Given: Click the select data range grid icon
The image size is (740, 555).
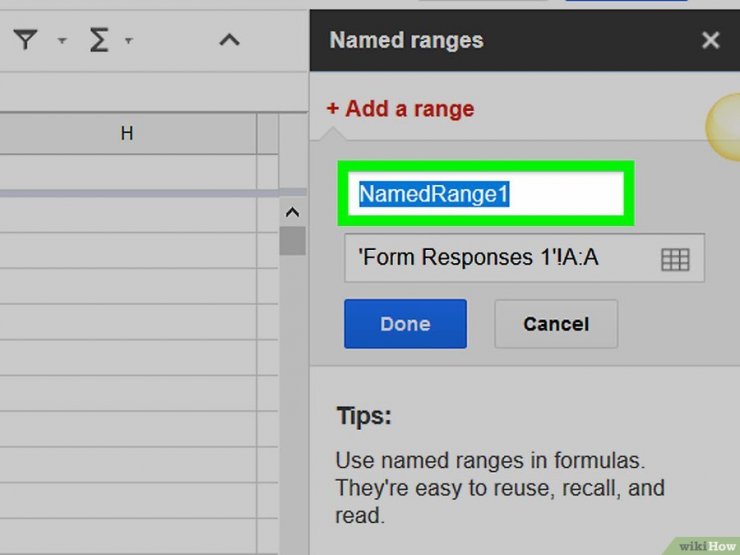Looking at the screenshot, I should 675,260.
